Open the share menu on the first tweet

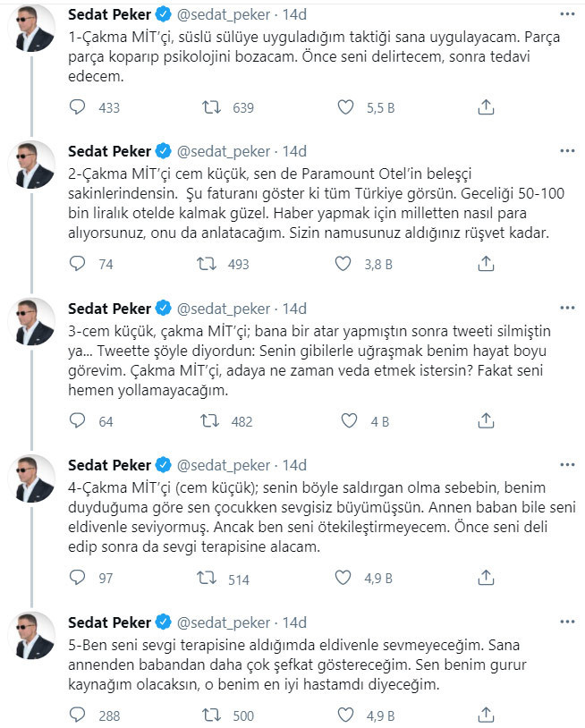[x=486, y=106]
